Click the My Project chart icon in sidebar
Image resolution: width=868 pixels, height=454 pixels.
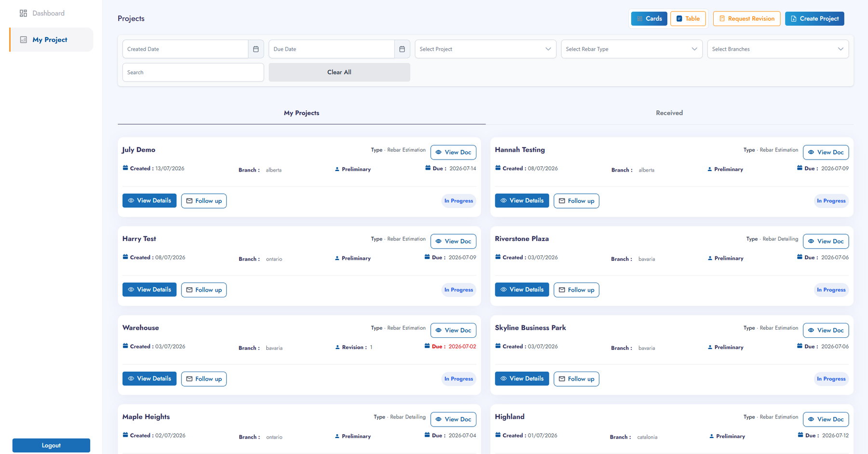(23, 40)
